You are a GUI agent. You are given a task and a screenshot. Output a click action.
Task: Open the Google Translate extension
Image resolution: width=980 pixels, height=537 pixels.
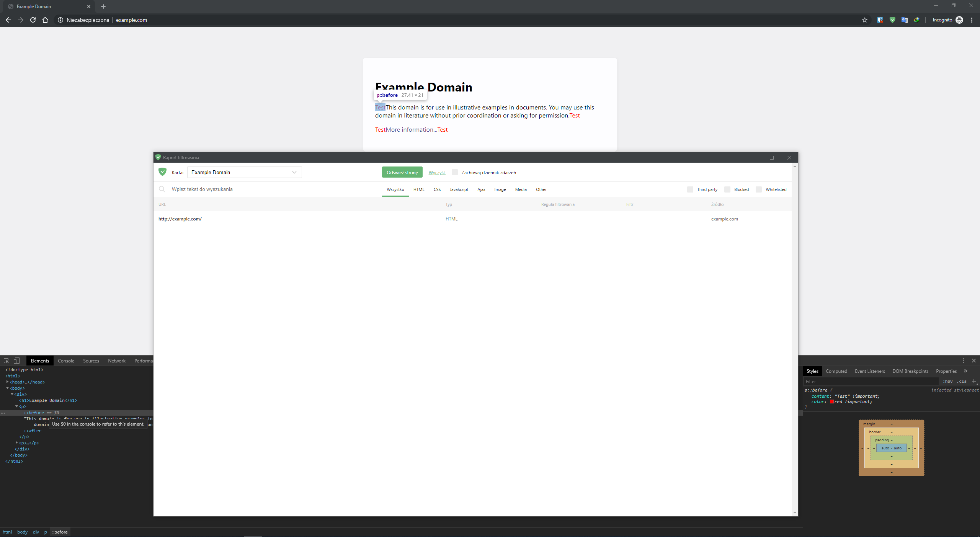(x=905, y=20)
